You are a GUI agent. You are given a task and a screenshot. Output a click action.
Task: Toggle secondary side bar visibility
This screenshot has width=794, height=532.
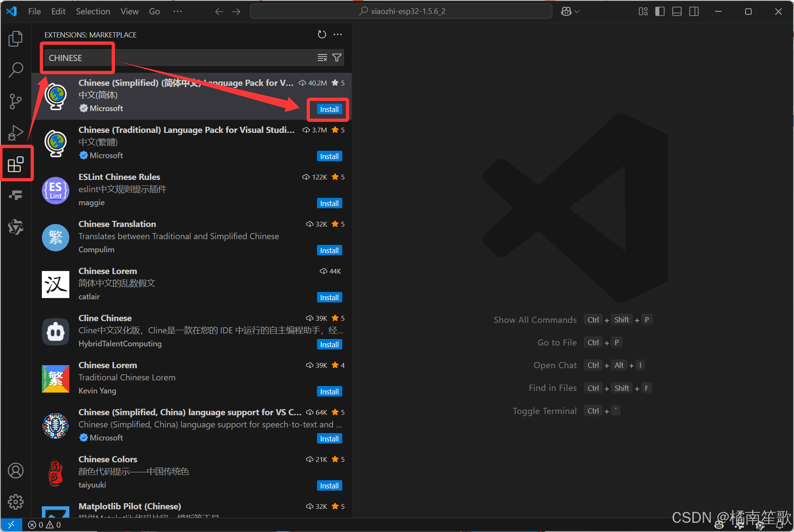(x=694, y=11)
